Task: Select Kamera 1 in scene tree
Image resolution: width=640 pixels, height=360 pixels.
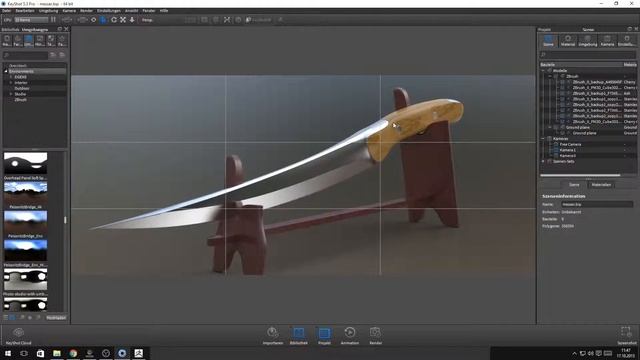Action: [x=568, y=150]
